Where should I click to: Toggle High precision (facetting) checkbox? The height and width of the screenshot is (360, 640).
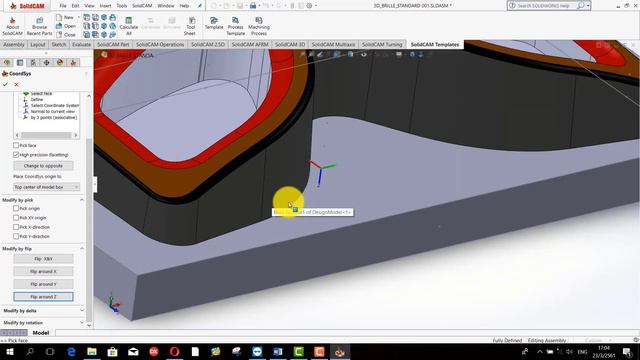click(x=16, y=155)
